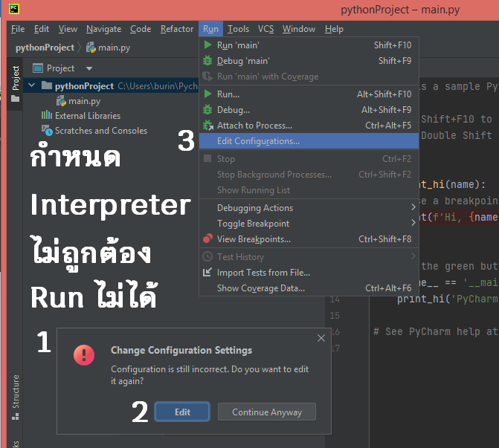Open the Project view dropdown arrow
The image size is (499, 448).
(89, 68)
